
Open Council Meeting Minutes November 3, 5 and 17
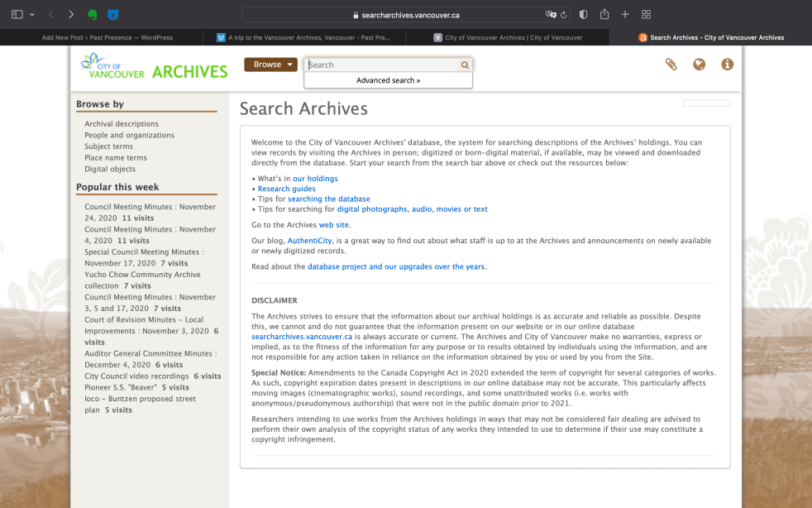(x=150, y=303)
